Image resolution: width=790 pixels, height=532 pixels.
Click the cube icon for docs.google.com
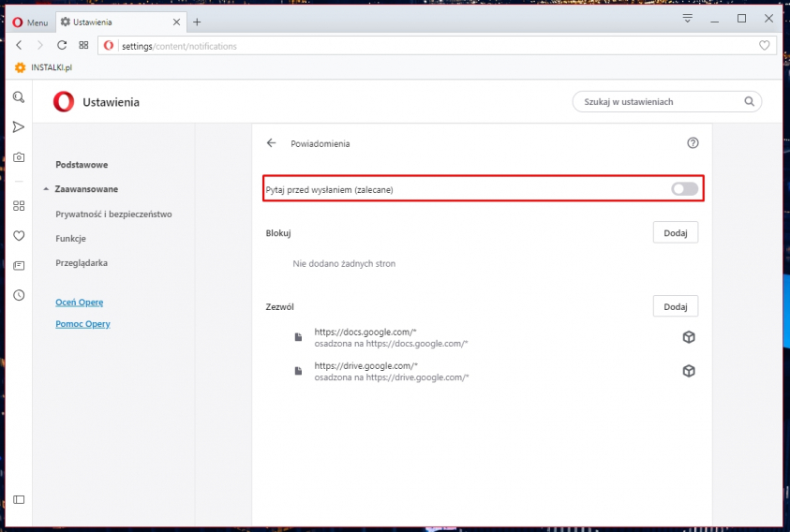688,337
